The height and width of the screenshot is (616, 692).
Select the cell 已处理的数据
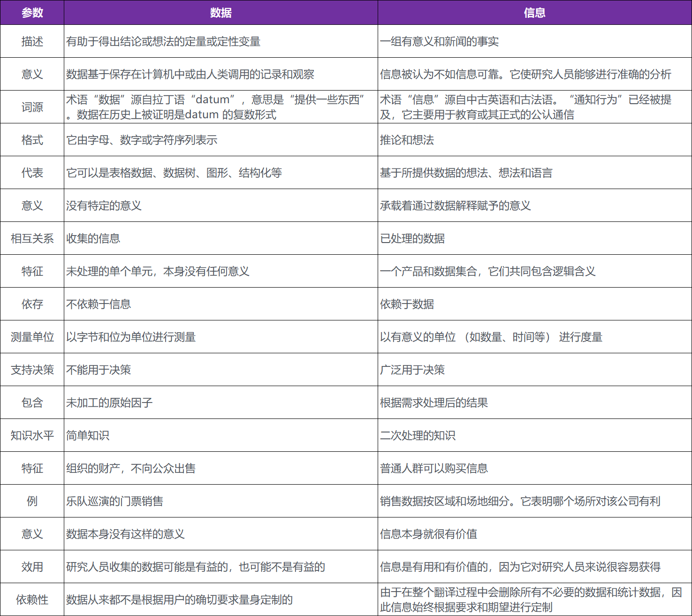[x=412, y=238]
